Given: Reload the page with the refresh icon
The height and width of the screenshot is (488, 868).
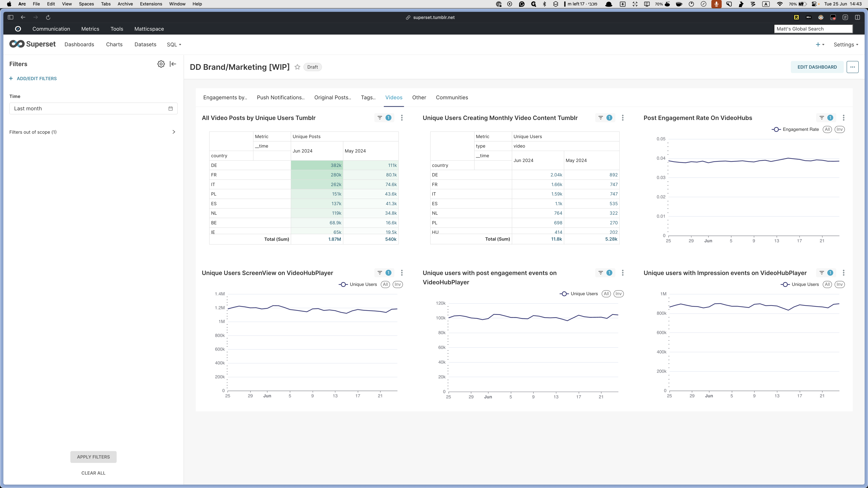Looking at the screenshot, I should (48, 17).
